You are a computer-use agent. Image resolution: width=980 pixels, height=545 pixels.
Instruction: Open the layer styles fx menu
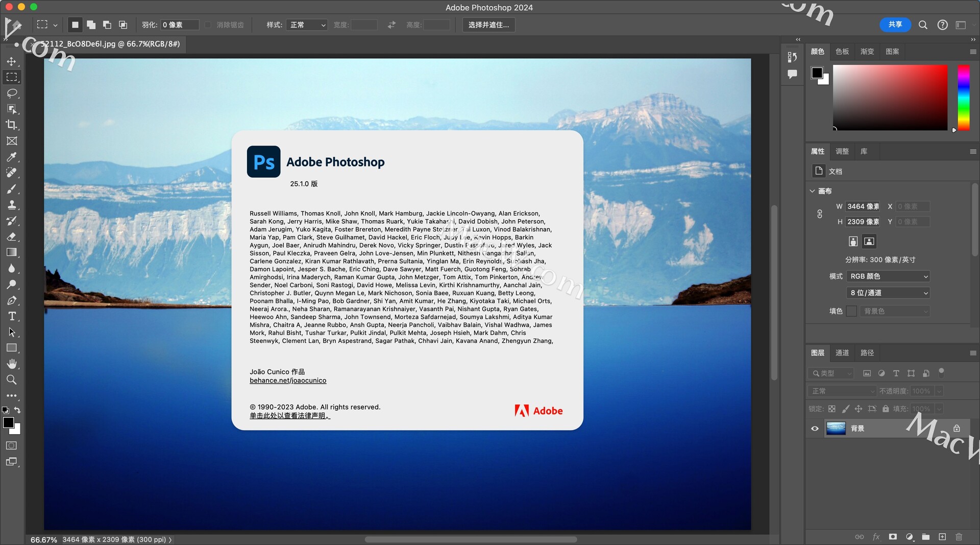[x=876, y=537]
